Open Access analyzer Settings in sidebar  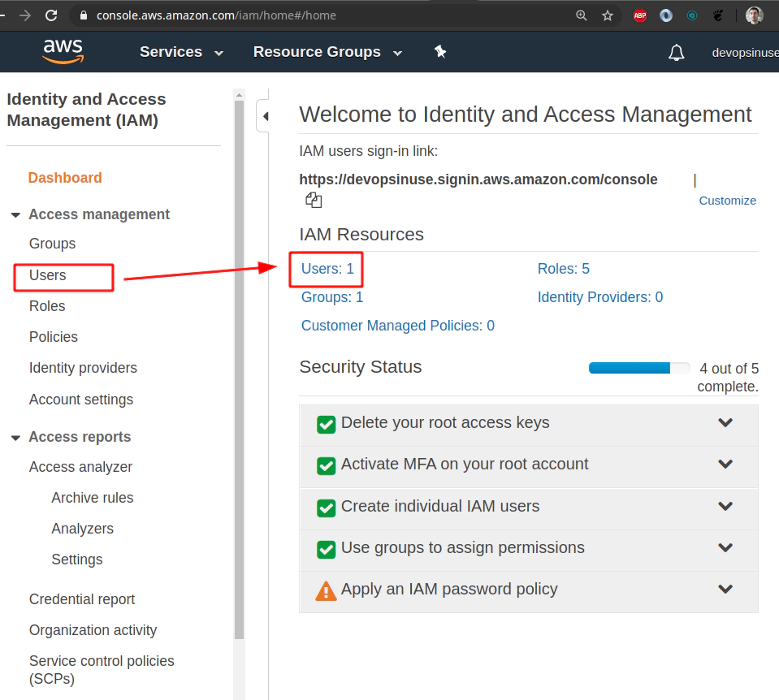tap(77, 560)
